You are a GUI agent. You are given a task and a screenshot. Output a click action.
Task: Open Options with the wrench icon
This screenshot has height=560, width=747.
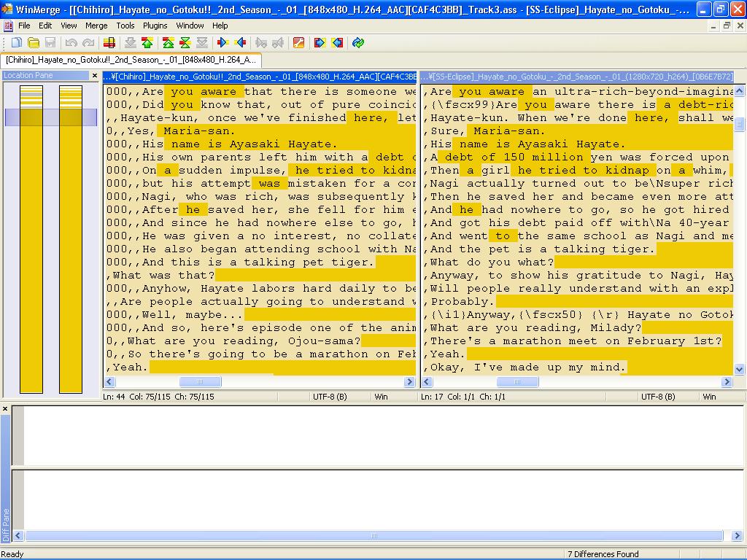point(298,43)
